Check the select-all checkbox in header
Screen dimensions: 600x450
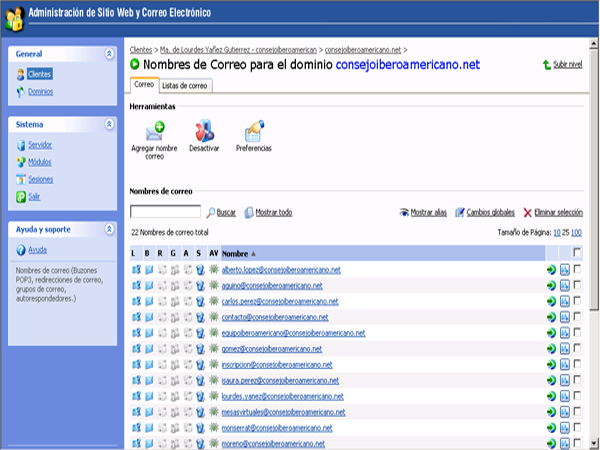point(577,253)
